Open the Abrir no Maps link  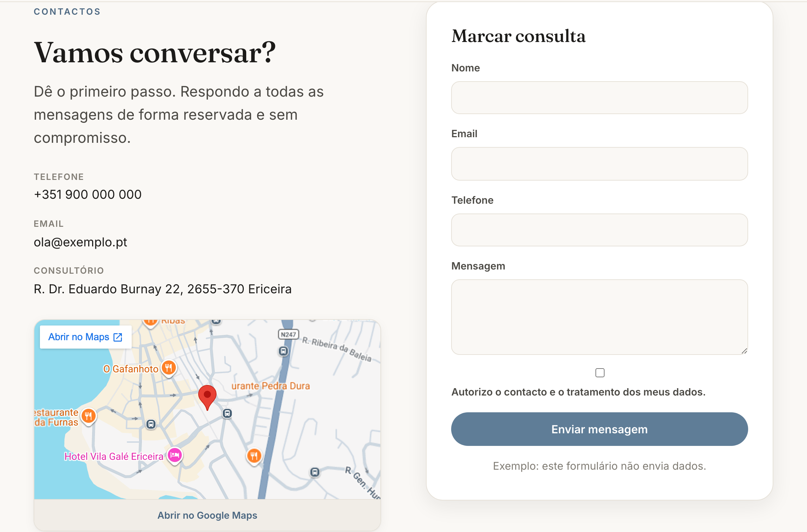click(x=85, y=337)
